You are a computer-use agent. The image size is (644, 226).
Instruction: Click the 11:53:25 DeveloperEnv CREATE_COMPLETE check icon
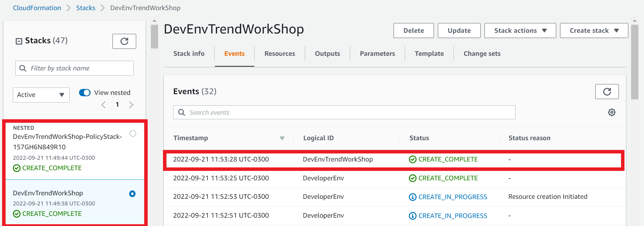[412, 178]
